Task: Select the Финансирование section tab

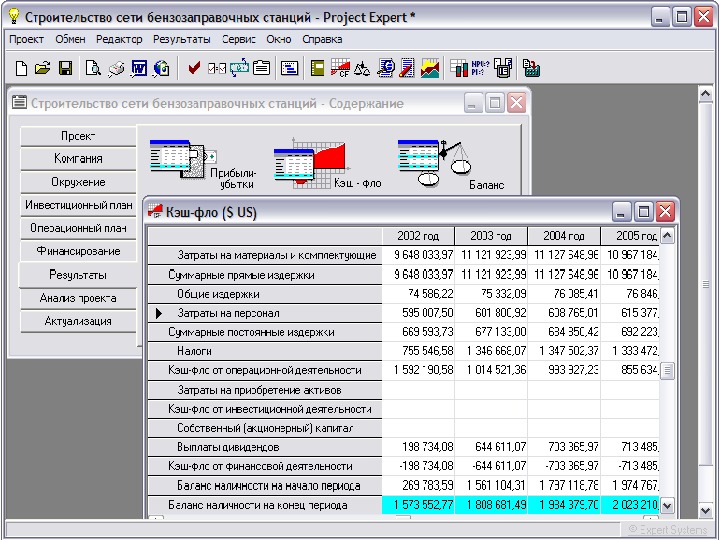Action: point(78,251)
